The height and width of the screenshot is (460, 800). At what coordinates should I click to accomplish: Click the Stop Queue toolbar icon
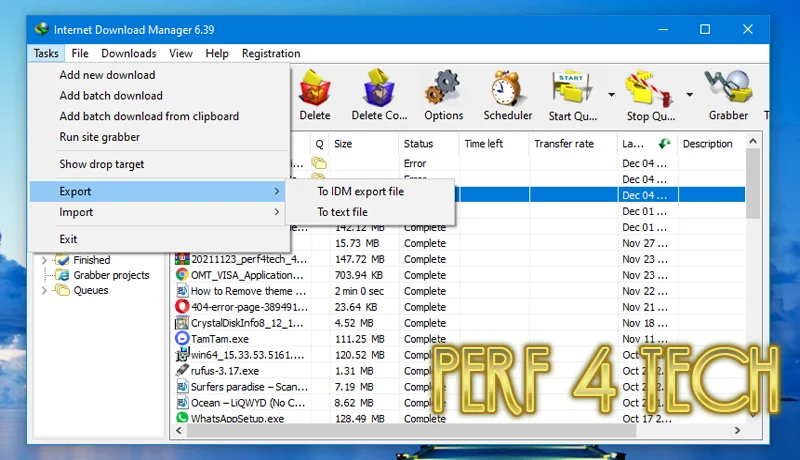(x=648, y=89)
